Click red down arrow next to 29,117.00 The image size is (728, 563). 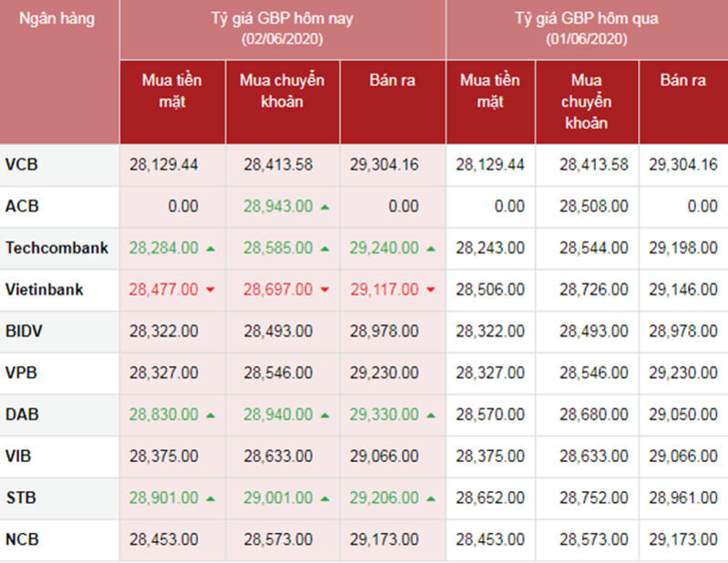coord(431,291)
